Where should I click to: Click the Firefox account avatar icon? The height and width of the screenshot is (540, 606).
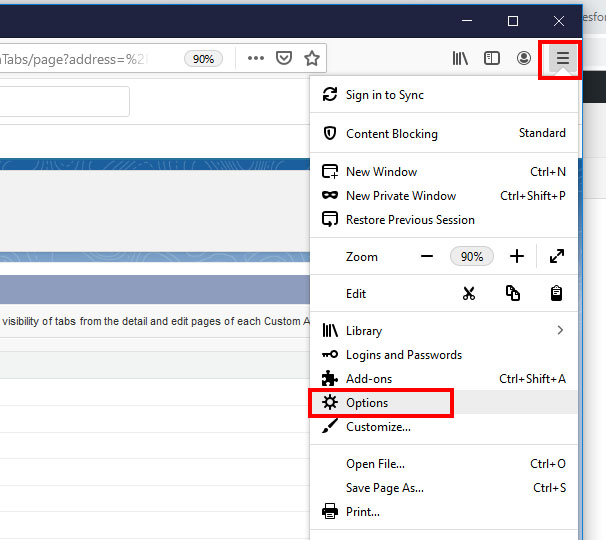pos(524,59)
